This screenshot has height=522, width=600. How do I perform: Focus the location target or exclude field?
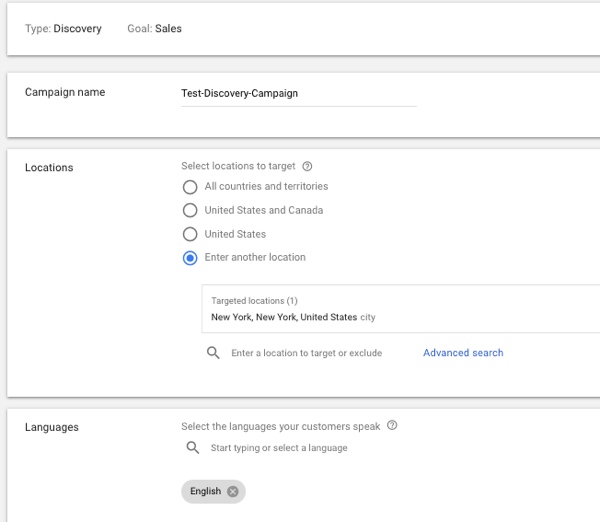307,353
